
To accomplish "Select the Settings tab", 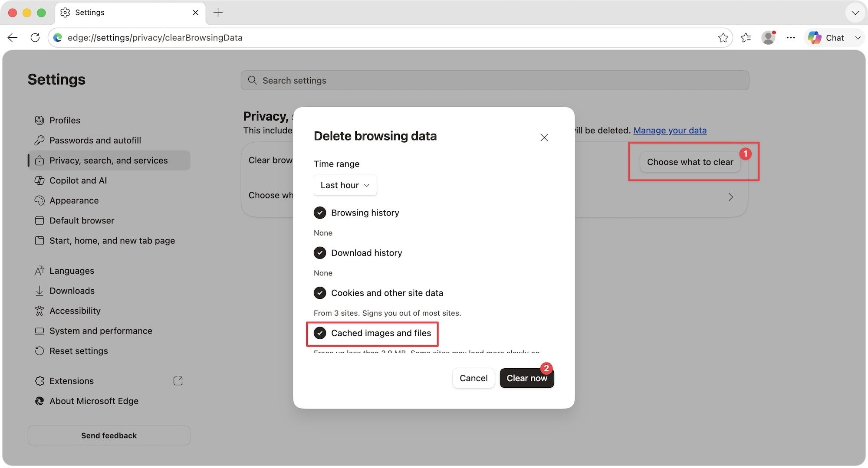I will (x=130, y=13).
